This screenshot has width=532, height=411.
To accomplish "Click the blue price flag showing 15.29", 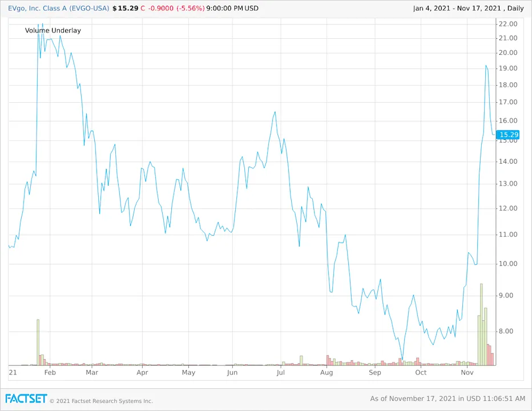I will pyautogui.click(x=508, y=135).
